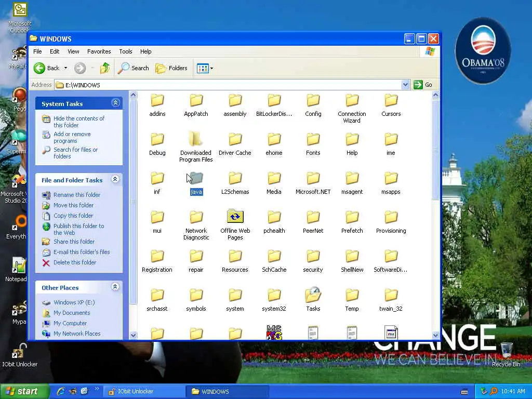
Task: Select the addins folder icon
Action: [157, 100]
